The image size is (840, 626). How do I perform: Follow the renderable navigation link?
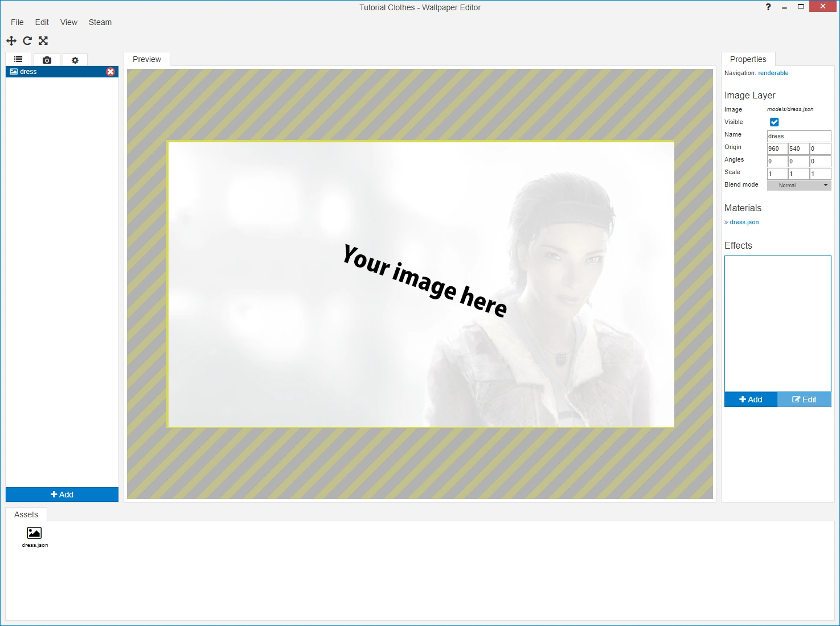[773, 73]
